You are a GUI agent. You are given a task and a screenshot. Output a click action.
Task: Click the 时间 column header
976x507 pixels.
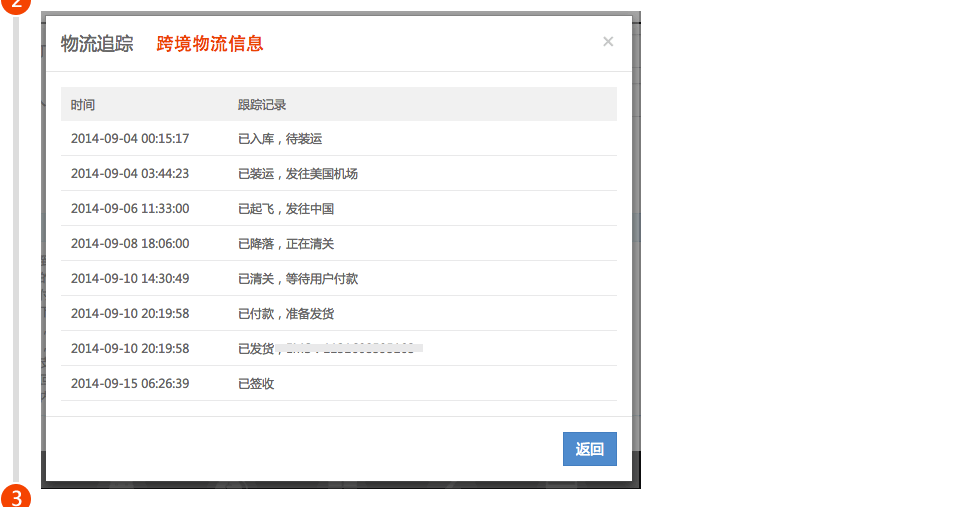point(83,105)
